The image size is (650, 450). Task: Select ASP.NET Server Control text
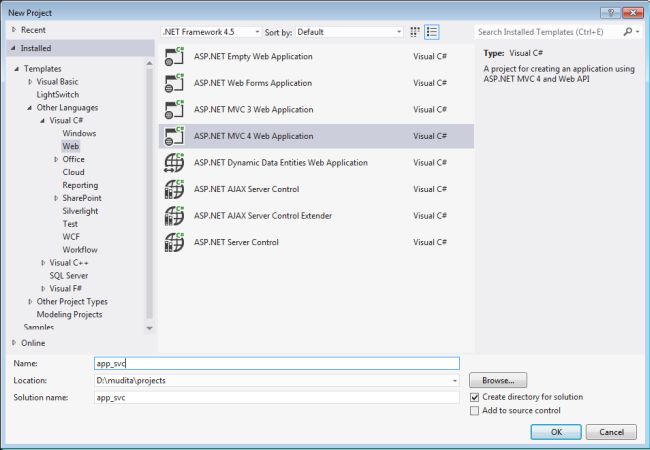tap(236, 242)
